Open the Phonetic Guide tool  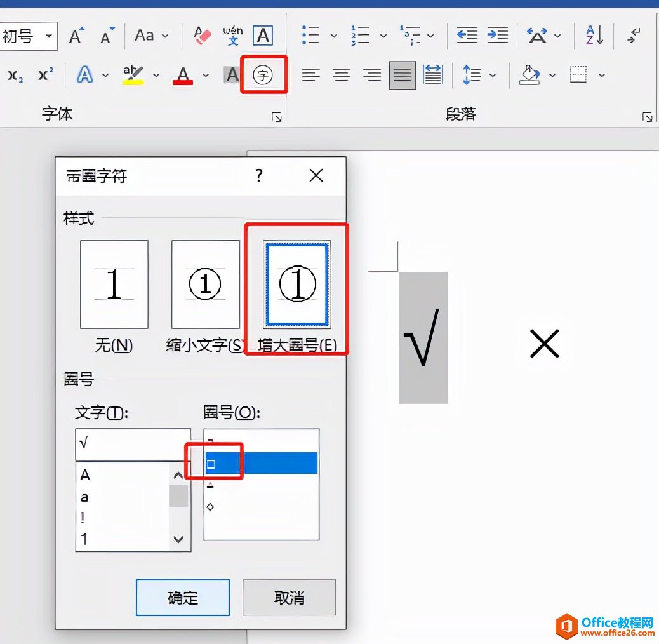pos(233,35)
